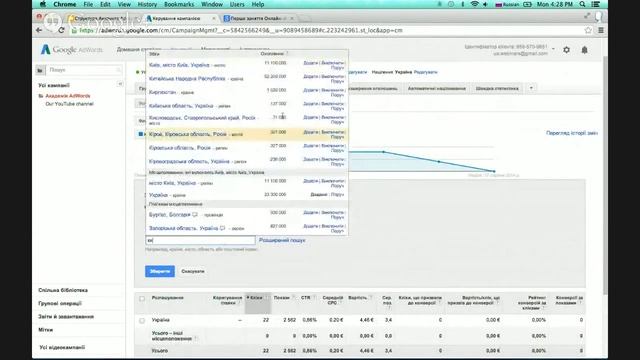The width and height of the screenshot is (640, 360).
Task: Open the extra tabs dropdown arrow
Action: (531, 88)
